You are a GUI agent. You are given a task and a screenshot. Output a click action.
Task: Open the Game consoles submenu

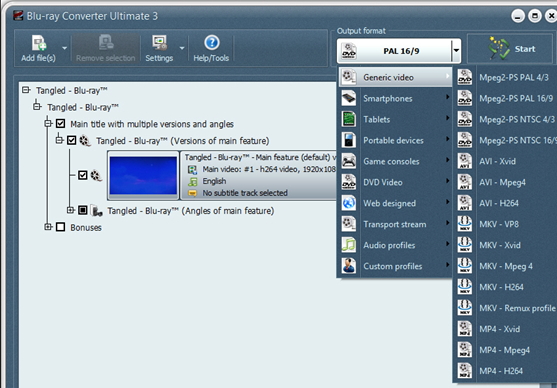pyautogui.click(x=395, y=161)
